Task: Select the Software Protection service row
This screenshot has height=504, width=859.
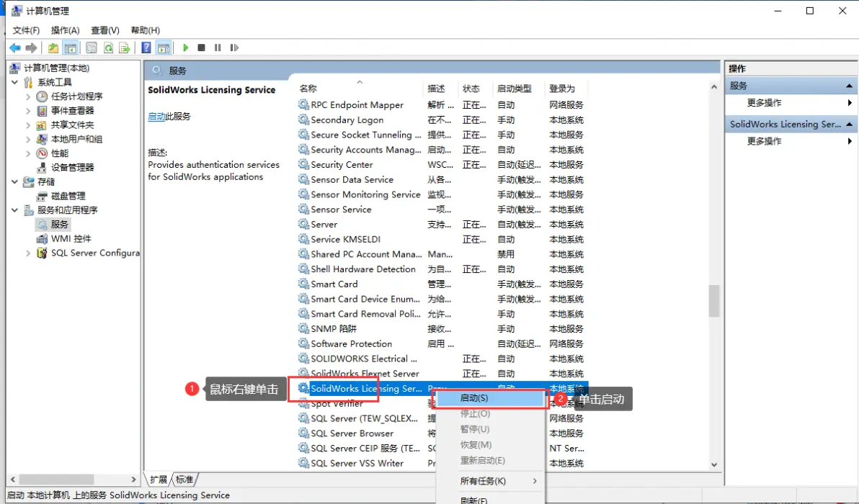Action: point(441,344)
